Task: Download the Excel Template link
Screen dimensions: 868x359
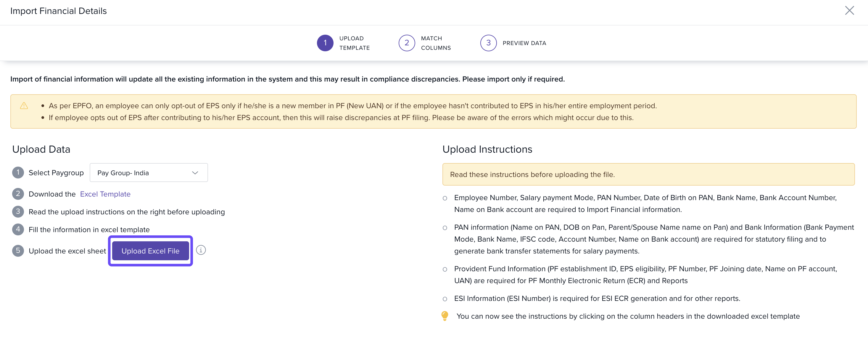Action: click(105, 194)
